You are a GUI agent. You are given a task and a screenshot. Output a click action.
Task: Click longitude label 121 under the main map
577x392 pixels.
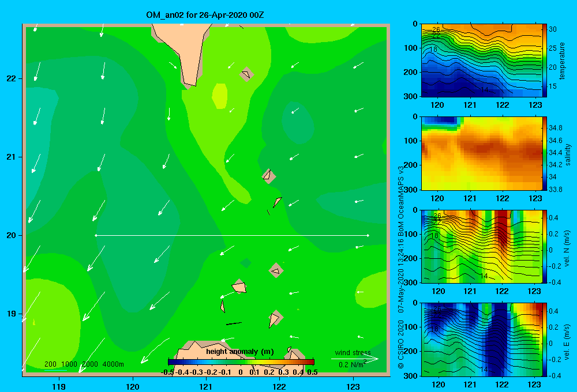206,386
